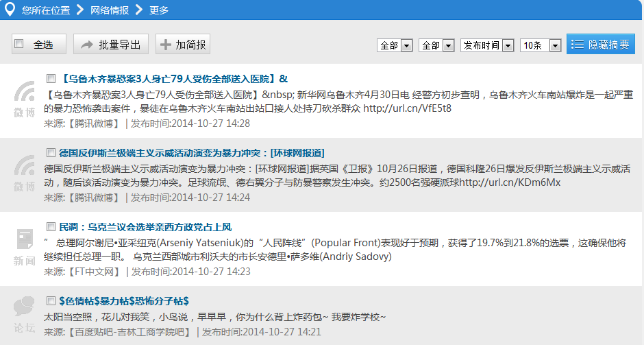Click the location pin icon in breadcrumb
This screenshot has height=345, width=644.
click(10, 9)
